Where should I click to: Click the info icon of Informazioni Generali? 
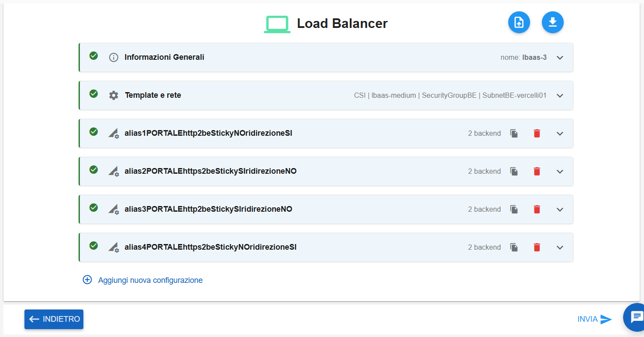coord(114,58)
